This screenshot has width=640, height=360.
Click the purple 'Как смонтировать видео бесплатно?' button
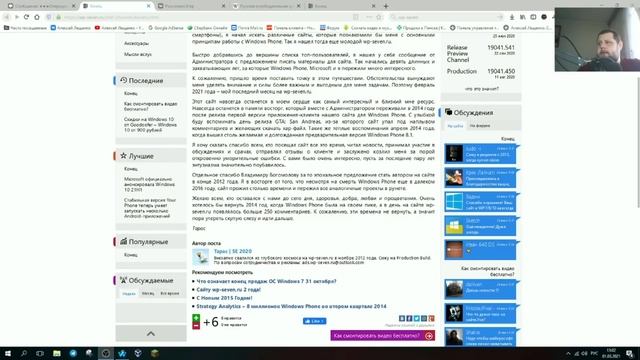tap(382, 336)
